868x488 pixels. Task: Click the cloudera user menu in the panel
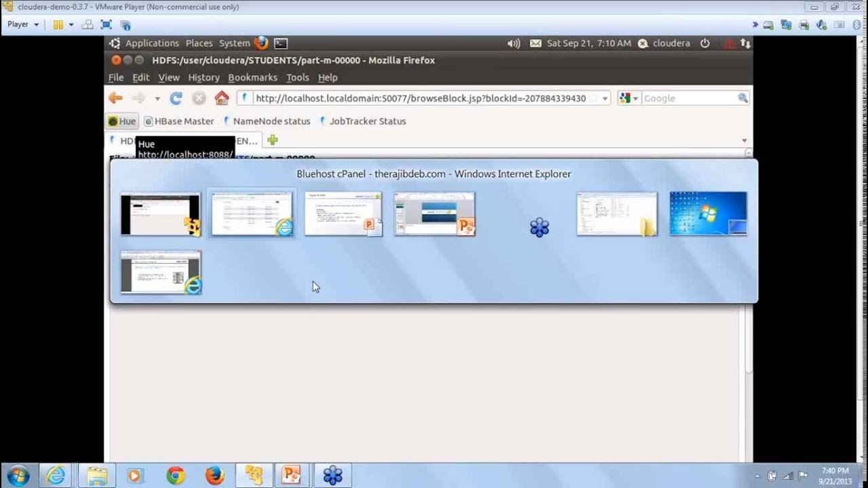pos(663,43)
